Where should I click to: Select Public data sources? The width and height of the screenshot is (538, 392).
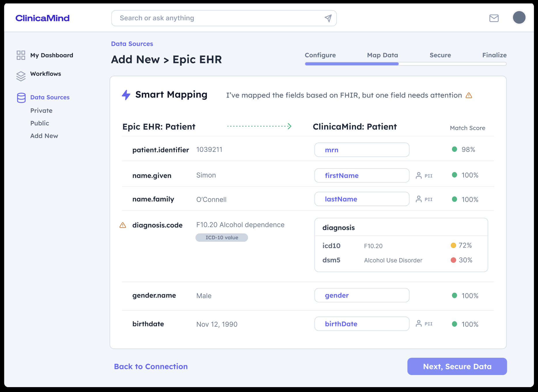point(40,123)
